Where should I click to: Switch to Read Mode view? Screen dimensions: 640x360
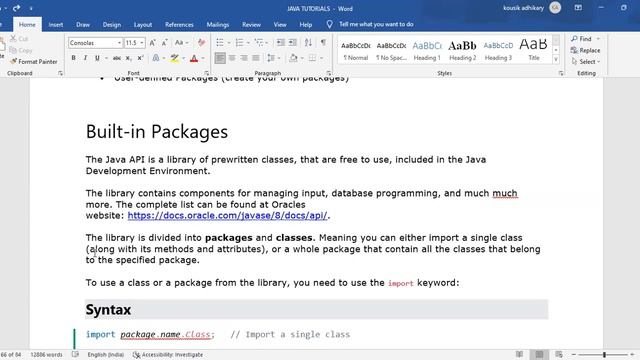519,354
